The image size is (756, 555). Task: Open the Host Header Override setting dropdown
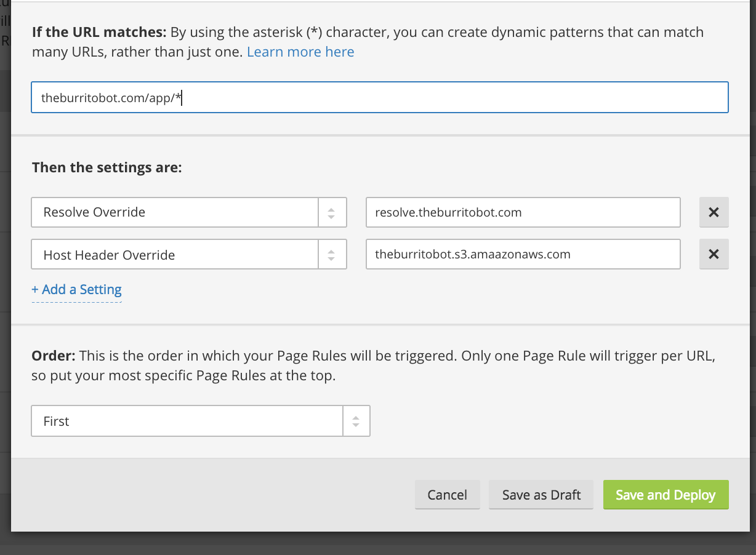(x=175, y=255)
